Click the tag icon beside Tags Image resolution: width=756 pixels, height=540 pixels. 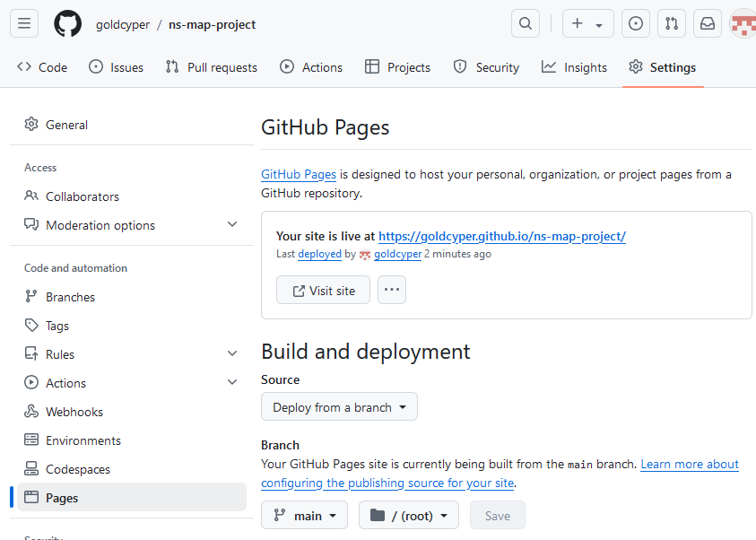pyautogui.click(x=31, y=326)
